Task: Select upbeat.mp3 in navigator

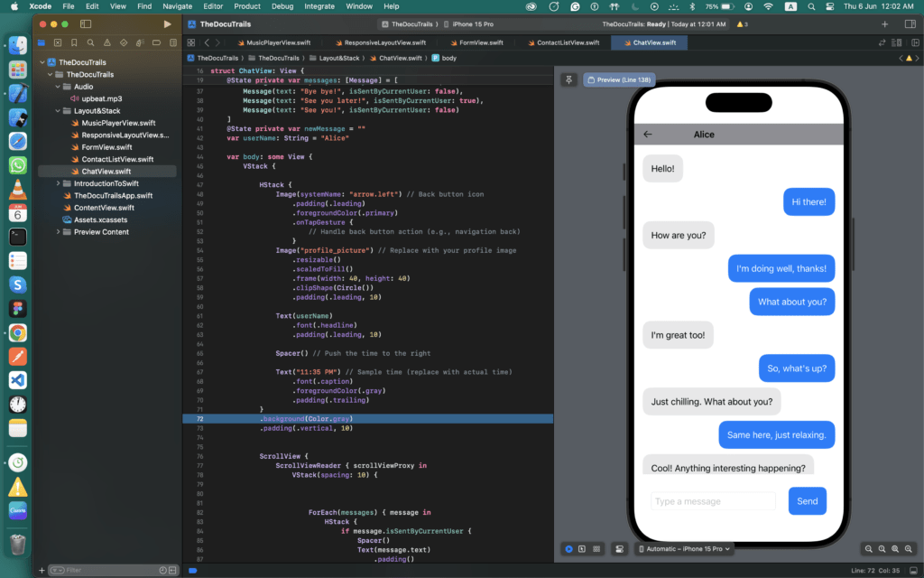Action: pyautogui.click(x=101, y=98)
